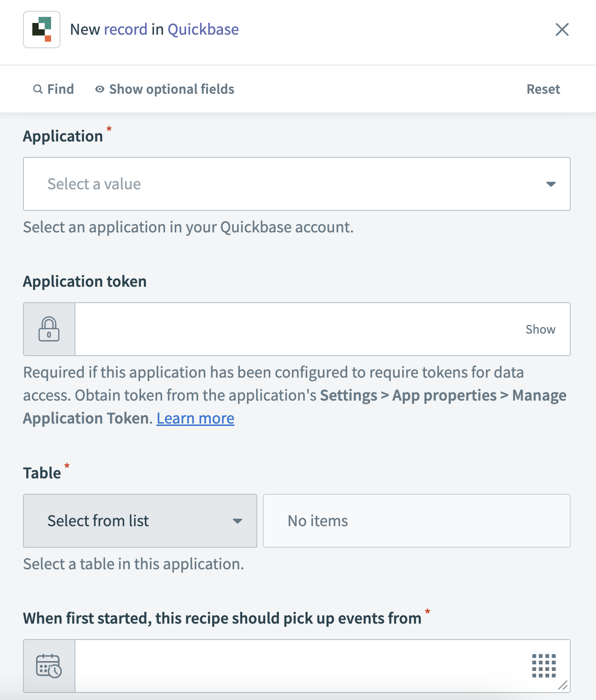The height and width of the screenshot is (700, 596).
Task: Click the 'record' link in the header
Action: click(126, 30)
